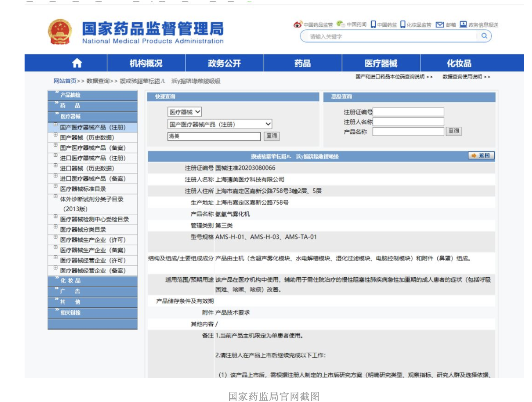532x402 pixels.
Task: Select 国产医疗器械产品（备案） in sidebar
Action: pyautogui.click(x=93, y=148)
